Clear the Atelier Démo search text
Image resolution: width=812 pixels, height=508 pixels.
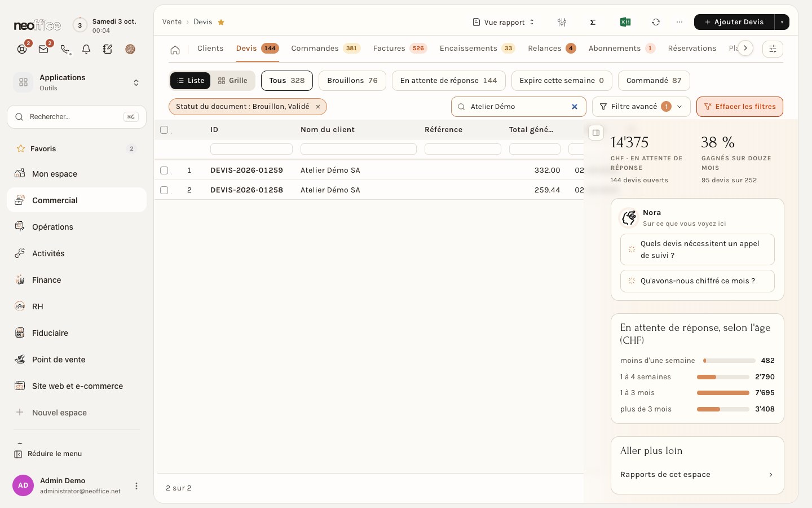point(575,107)
